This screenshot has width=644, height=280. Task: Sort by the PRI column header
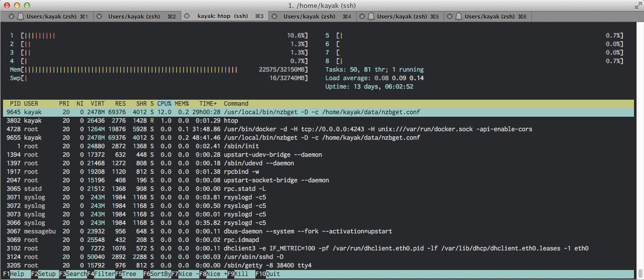point(64,104)
